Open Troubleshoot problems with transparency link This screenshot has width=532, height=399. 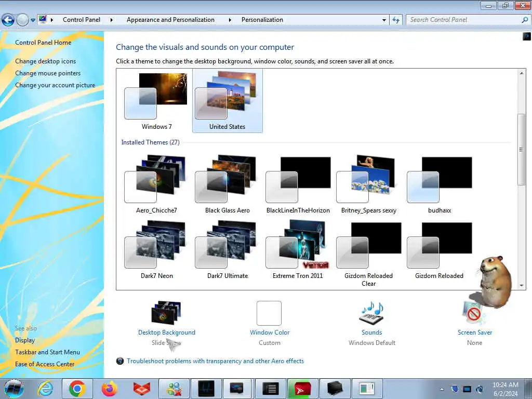tap(215, 361)
